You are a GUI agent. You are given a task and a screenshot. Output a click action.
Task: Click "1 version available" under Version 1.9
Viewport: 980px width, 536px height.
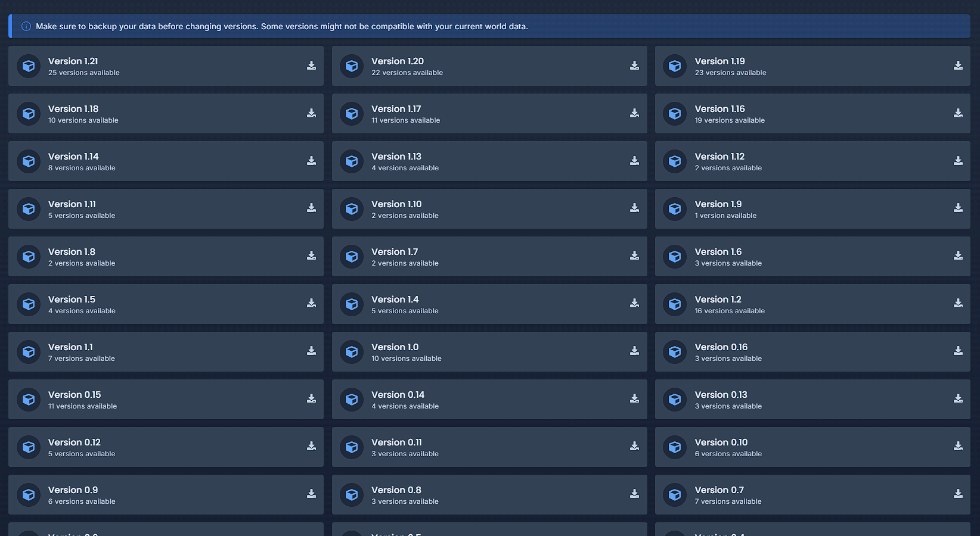725,216
